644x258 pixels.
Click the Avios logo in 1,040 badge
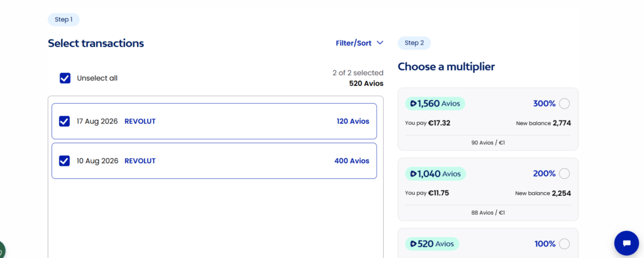(x=413, y=174)
